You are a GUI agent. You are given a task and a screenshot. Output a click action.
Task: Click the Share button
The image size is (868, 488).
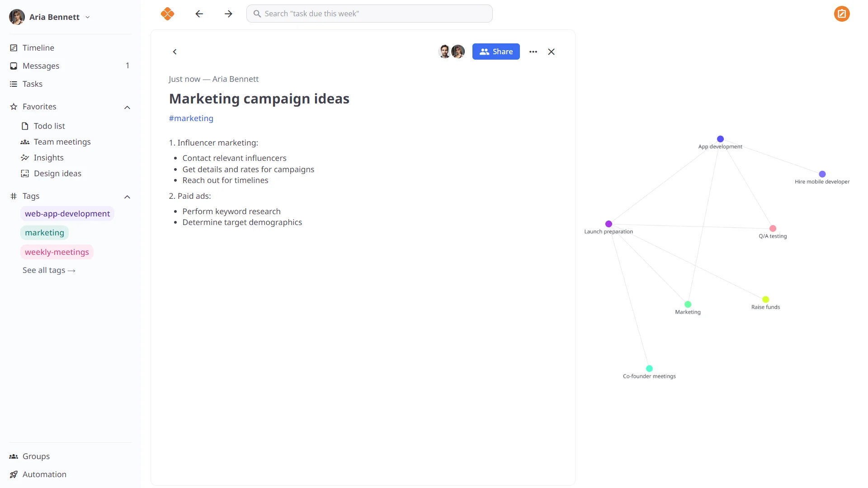pos(496,52)
